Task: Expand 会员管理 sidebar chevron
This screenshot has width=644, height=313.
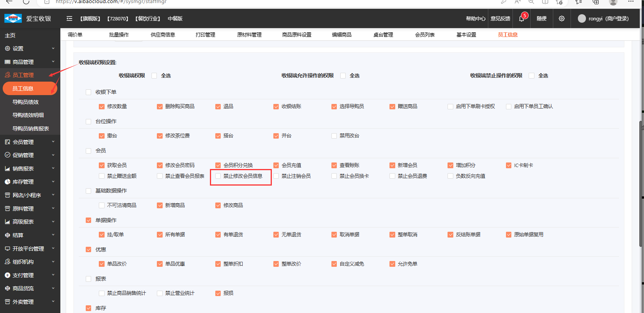Action: point(53,142)
